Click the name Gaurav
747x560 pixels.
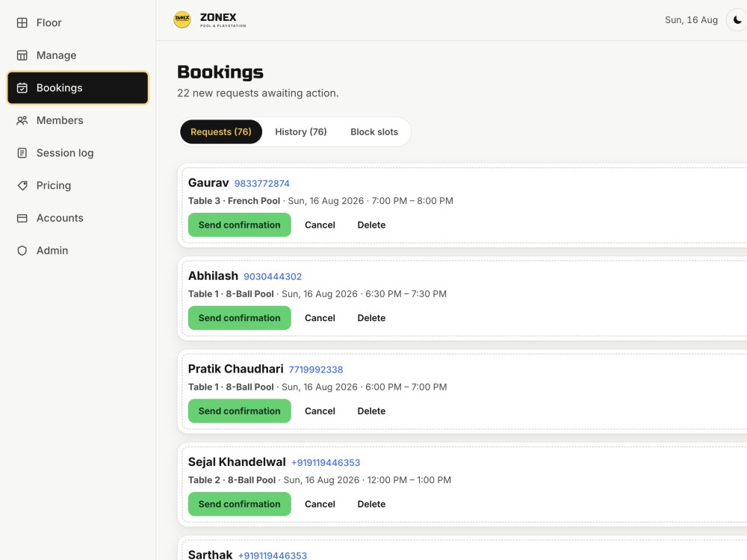pos(208,183)
